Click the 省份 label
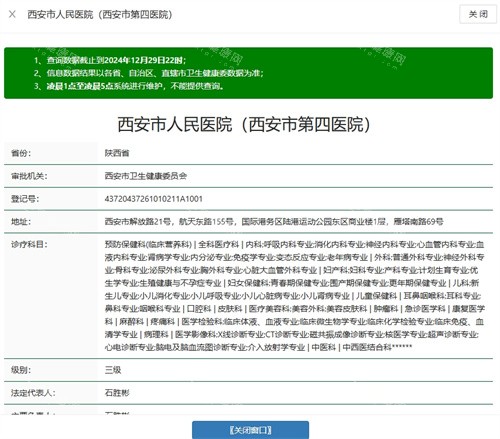The height and width of the screenshot is (439, 500). tap(21, 153)
